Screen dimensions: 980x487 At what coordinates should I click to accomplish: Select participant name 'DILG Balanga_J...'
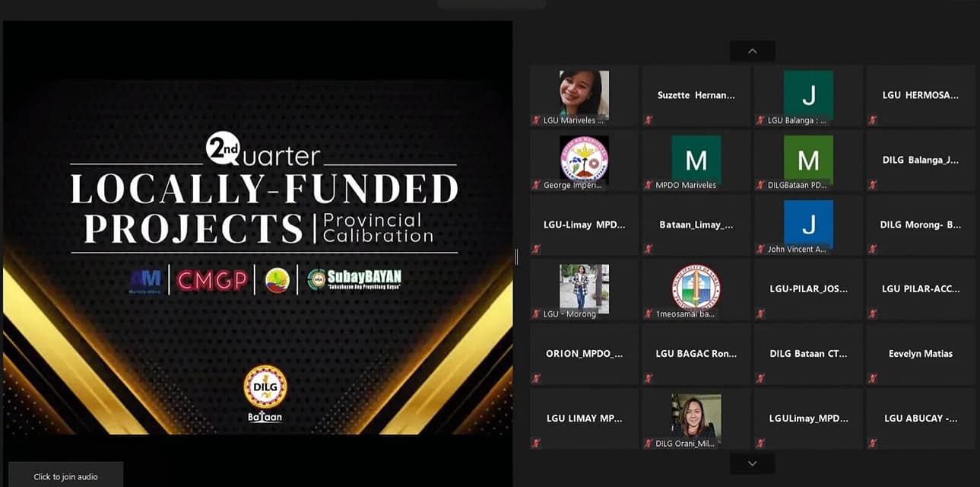[x=921, y=160]
